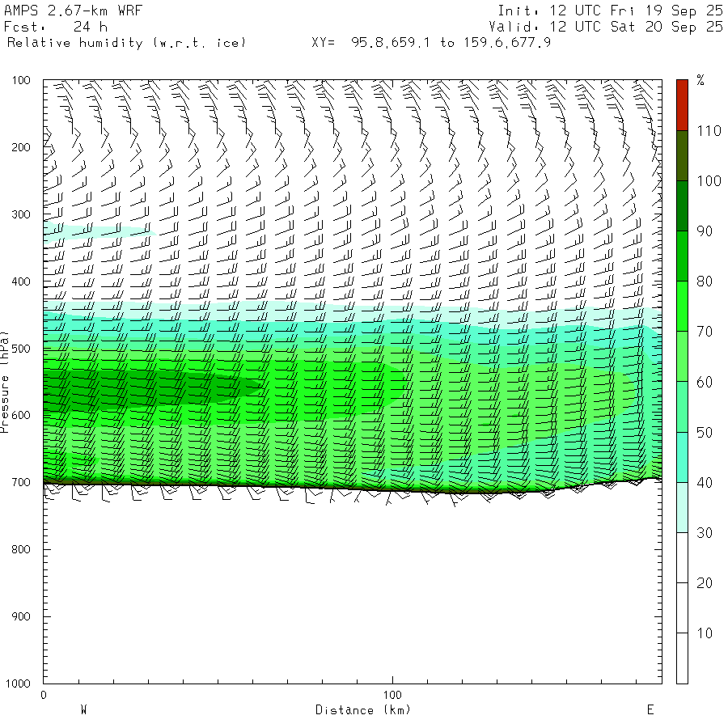Click the olive color segment between 100 and 110
728x728 pixels.
(682, 155)
